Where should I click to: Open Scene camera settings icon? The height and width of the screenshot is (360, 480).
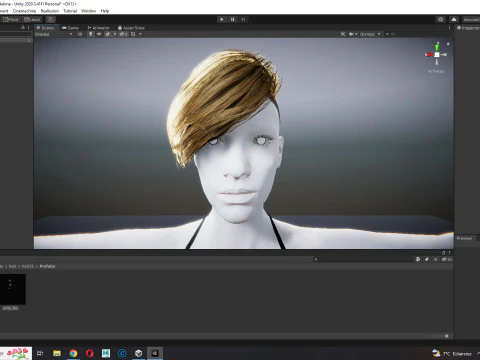click(x=351, y=34)
